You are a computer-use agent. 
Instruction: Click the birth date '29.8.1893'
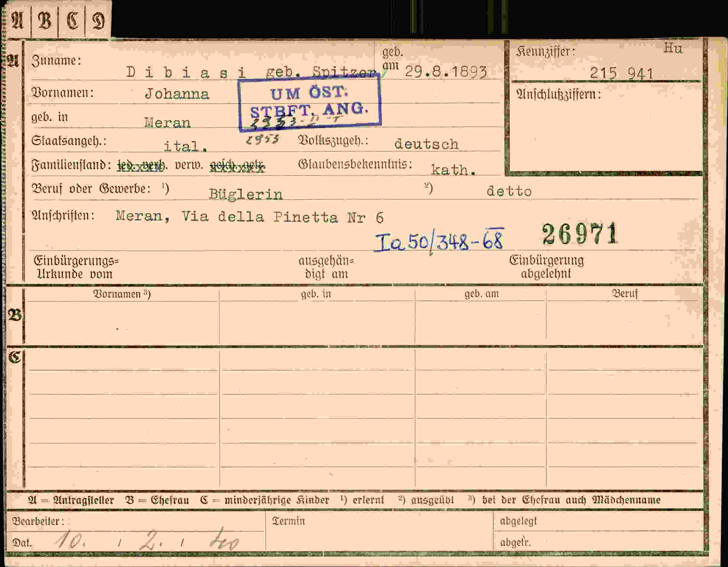pyautogui.click(x=446, y=72)
